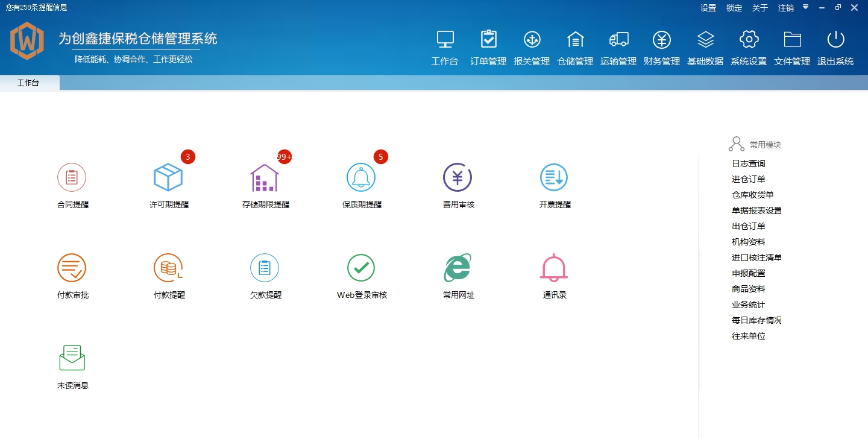868x439 pixels.
Task: Open the 日志查询 link
Action: click(749, 163)
